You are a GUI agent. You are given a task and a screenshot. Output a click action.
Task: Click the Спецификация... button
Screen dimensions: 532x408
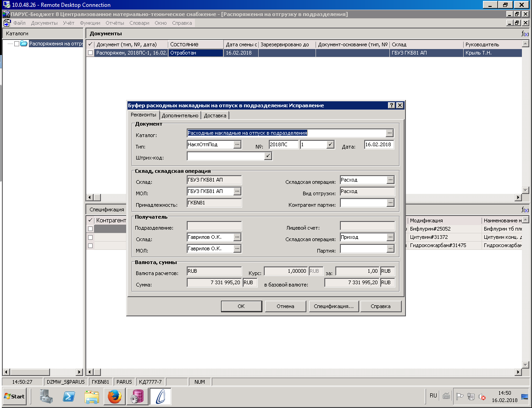pyautogui.click(x=333, y=306)
